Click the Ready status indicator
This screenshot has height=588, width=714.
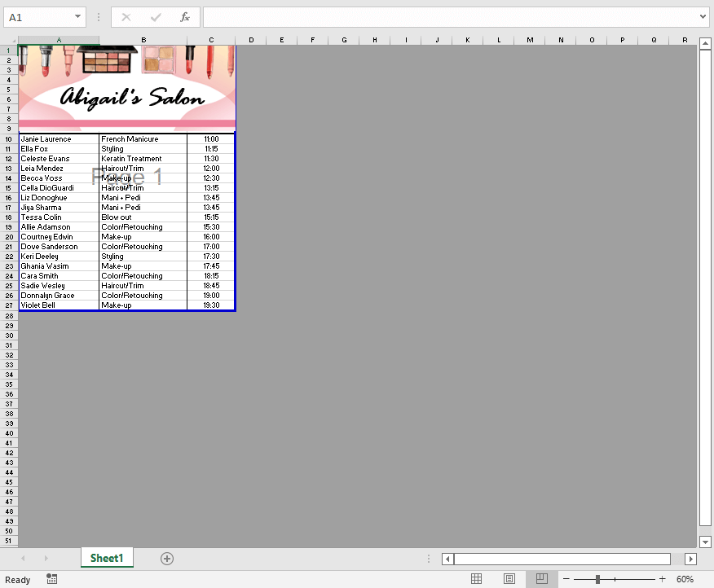17,579
